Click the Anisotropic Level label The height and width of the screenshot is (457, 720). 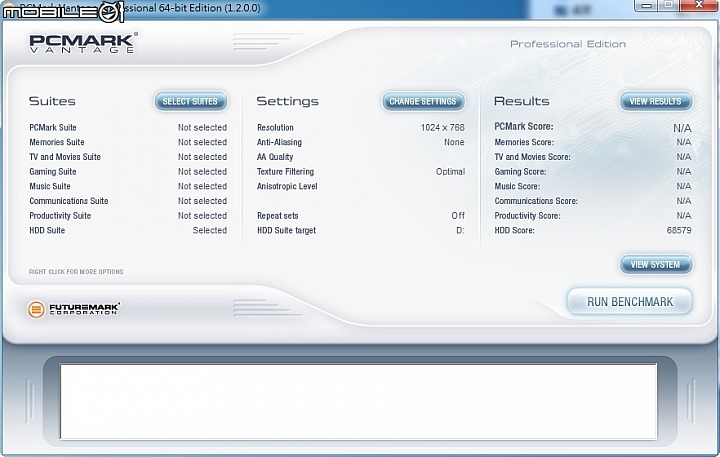tap(287, 186)
